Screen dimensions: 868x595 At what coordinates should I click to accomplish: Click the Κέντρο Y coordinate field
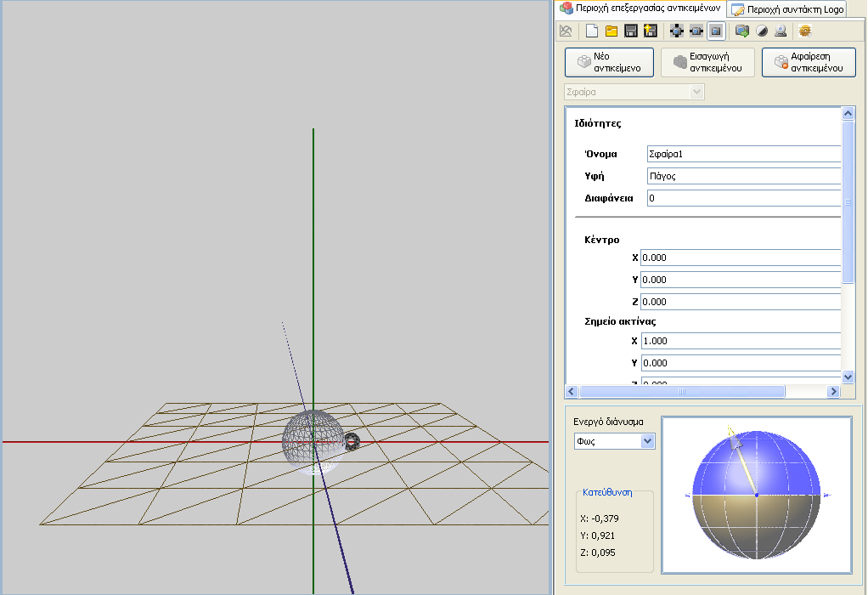click(741, 280)
